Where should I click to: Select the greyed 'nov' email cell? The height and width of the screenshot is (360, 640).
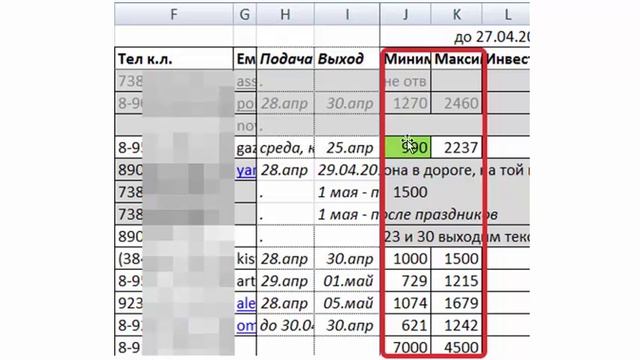tap(246, 125)
